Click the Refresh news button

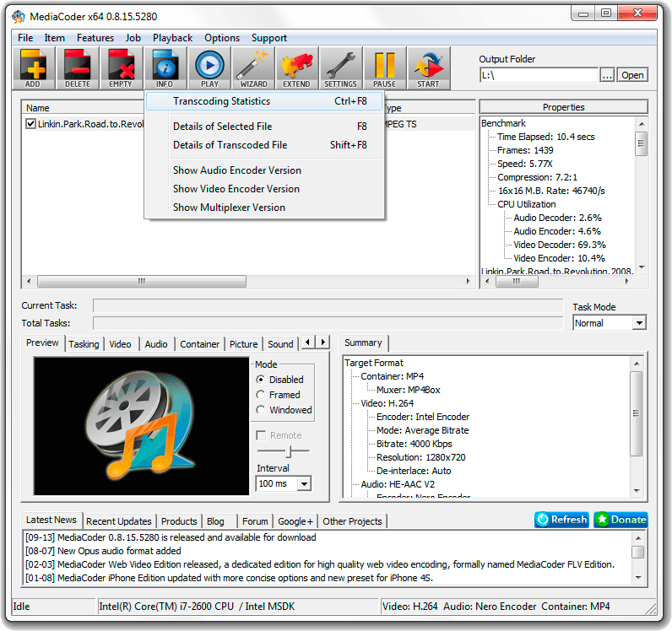[x=561, y=520]
